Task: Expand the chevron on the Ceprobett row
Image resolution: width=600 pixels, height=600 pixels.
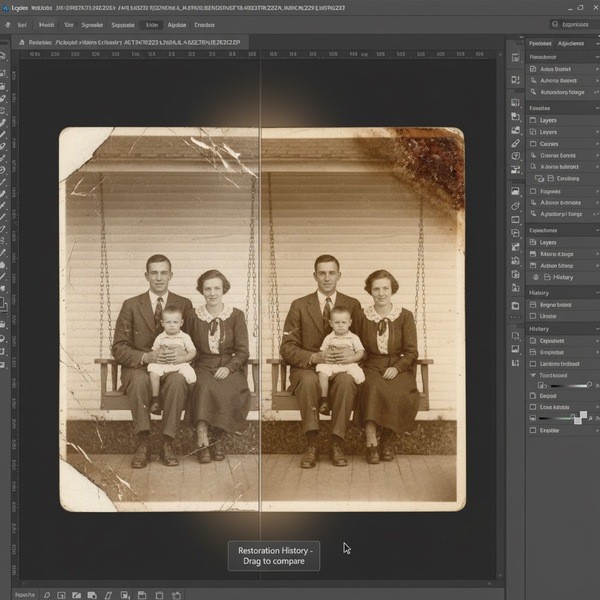Action: pyautogui.click(x=597, y=341)
